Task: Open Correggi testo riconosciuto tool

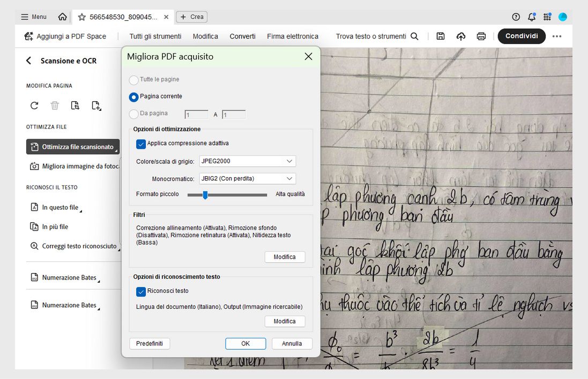Action: coord(79,246)
